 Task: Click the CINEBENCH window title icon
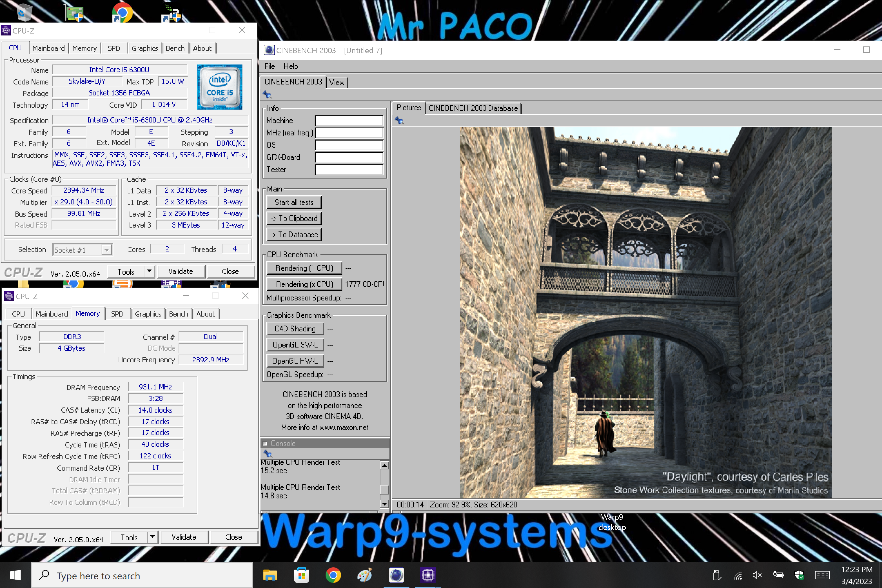click(269, 50)
